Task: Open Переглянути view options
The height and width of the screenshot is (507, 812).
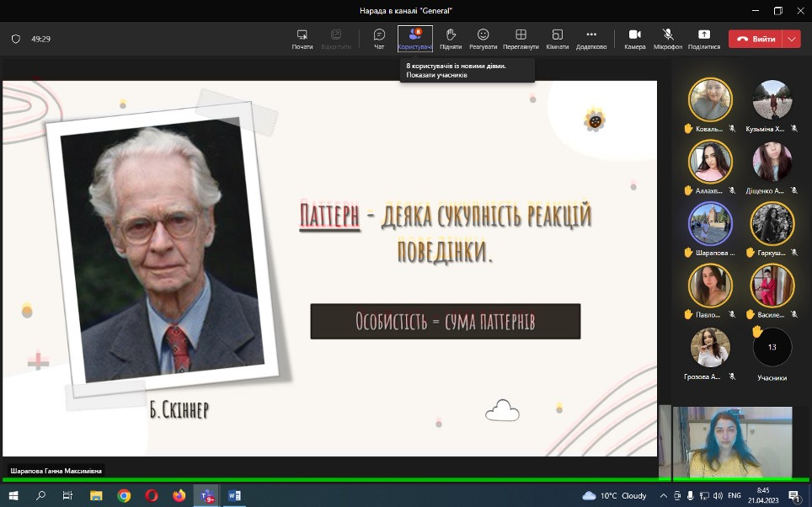Action: 521,38
